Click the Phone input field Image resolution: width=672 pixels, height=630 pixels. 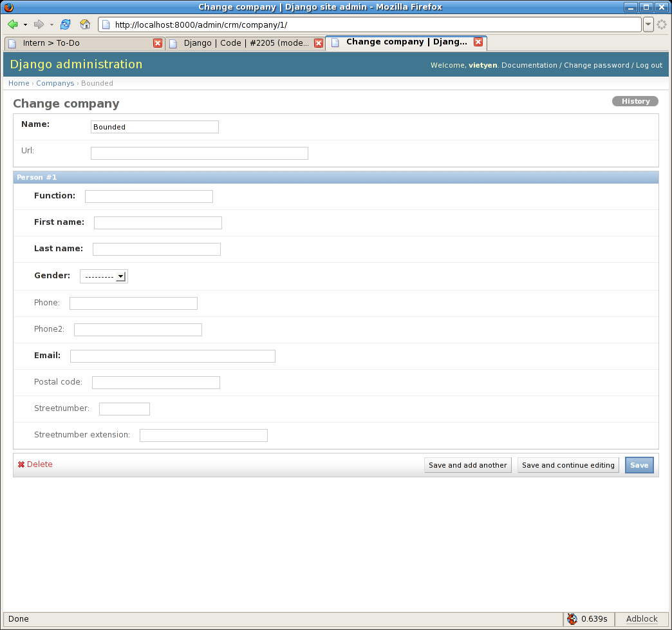click(133, 303)
